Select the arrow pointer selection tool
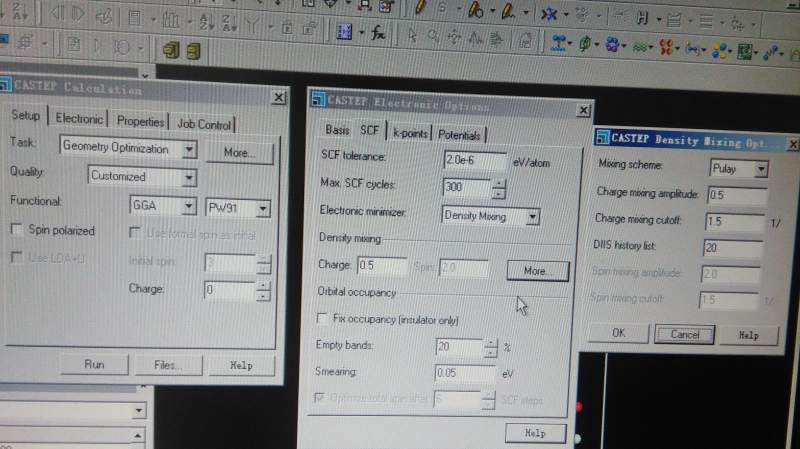Screen dimensions: 800x449 [x=412, y=35]
